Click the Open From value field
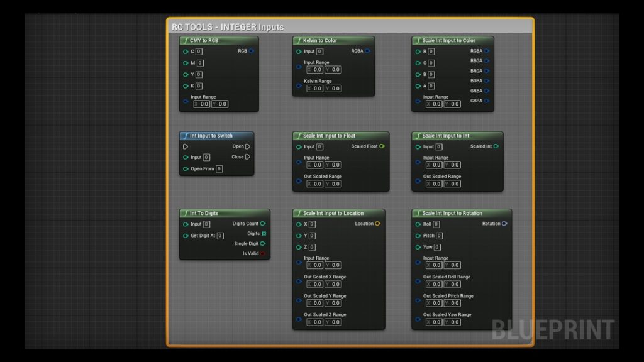 219,169
